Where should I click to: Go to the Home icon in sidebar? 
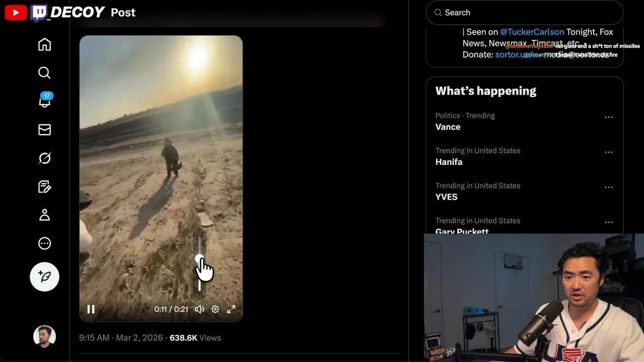[x=44, y=45]
